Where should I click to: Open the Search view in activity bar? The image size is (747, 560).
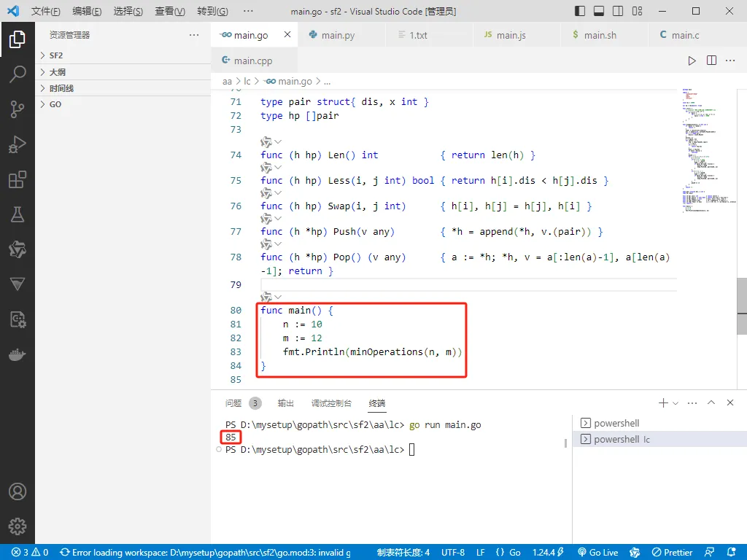tap(18, 74)
